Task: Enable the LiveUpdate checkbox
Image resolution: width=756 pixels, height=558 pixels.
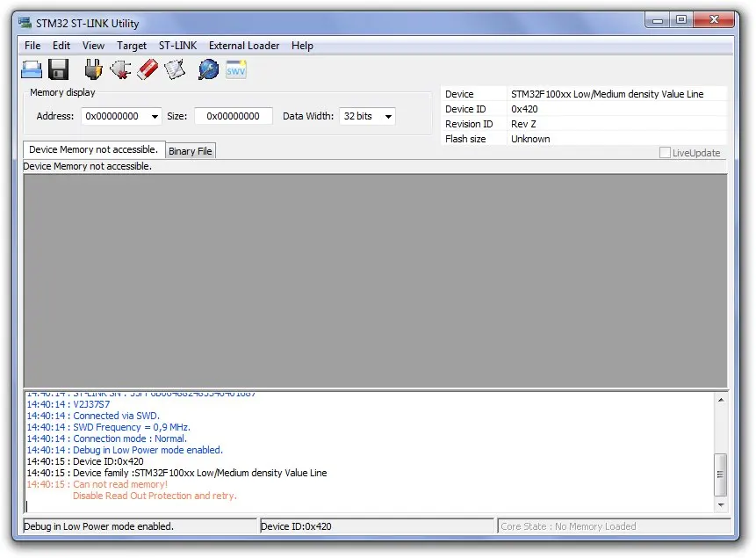Action: click(x=665, y=153)
